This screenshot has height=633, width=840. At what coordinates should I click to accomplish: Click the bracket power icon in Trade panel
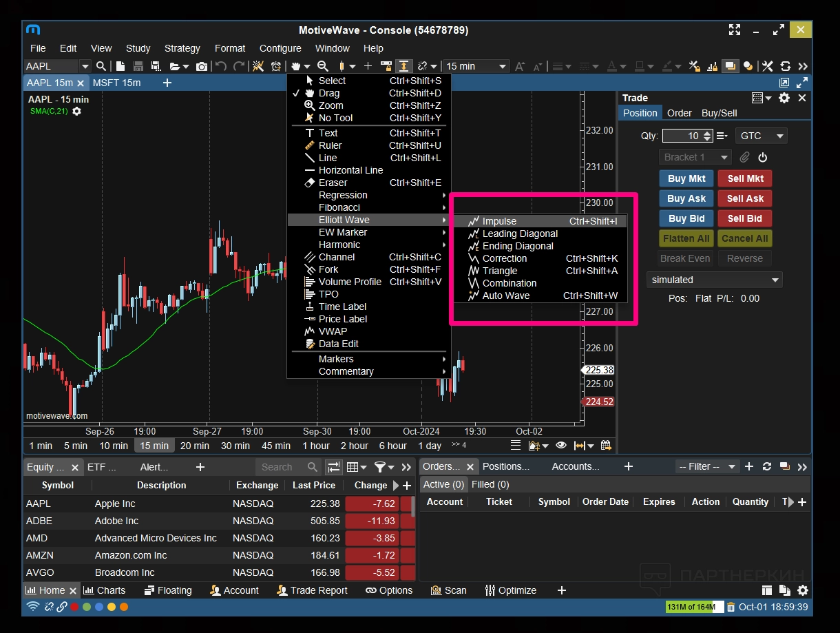(x=762, y=157)
